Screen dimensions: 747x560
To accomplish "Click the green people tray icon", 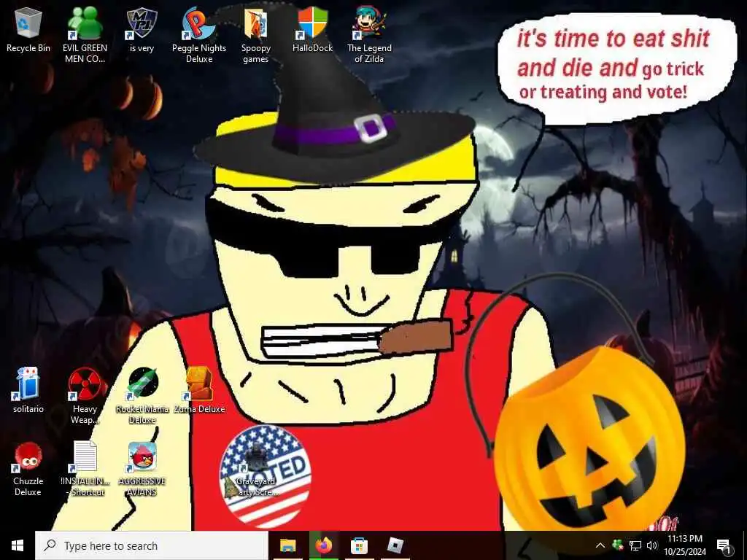I will 617,545.
